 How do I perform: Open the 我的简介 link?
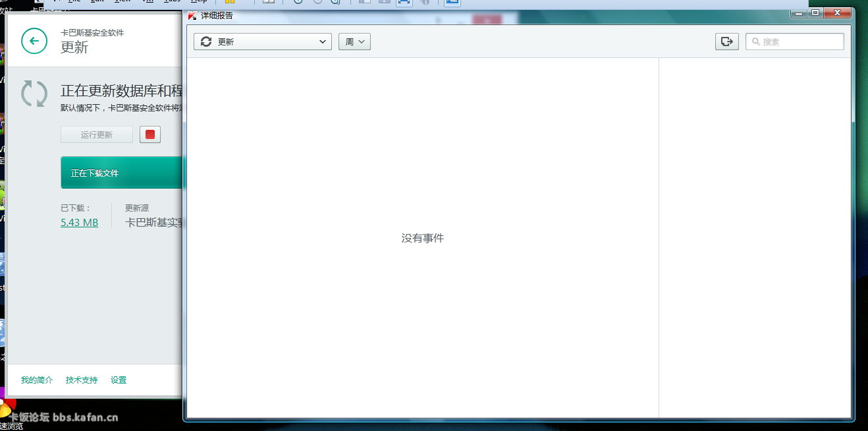point(37,380)
